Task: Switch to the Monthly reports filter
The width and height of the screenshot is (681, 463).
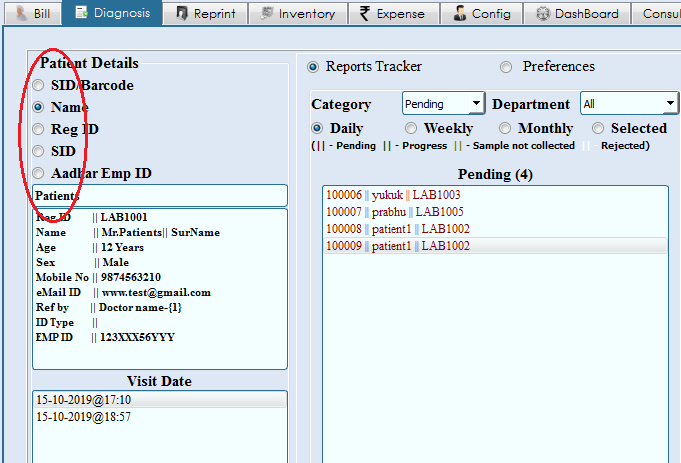Action: tap(505, 128)
